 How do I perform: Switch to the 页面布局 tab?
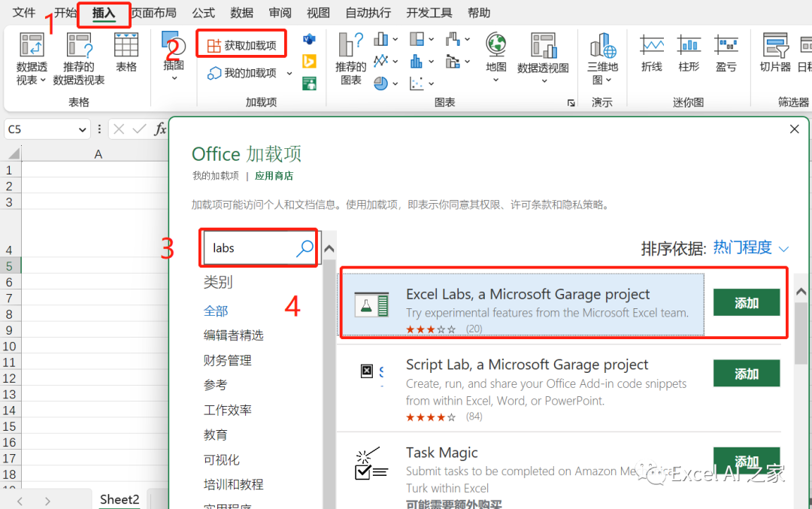coord(153,13)
